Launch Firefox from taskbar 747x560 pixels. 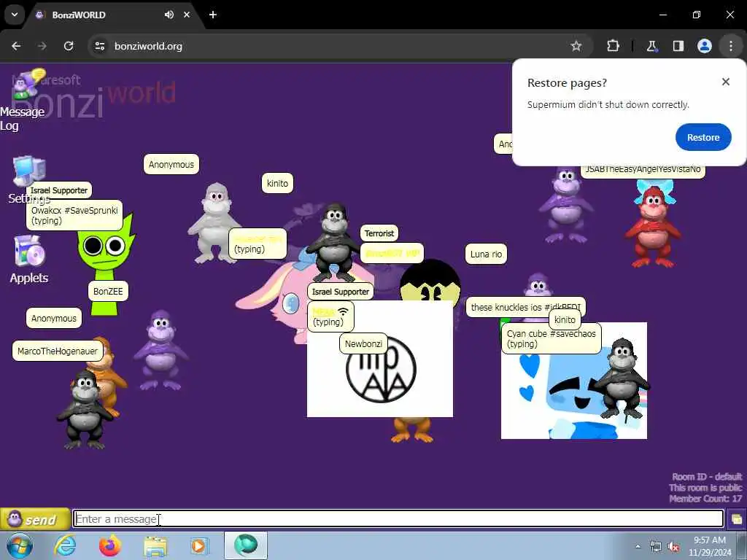110,545
